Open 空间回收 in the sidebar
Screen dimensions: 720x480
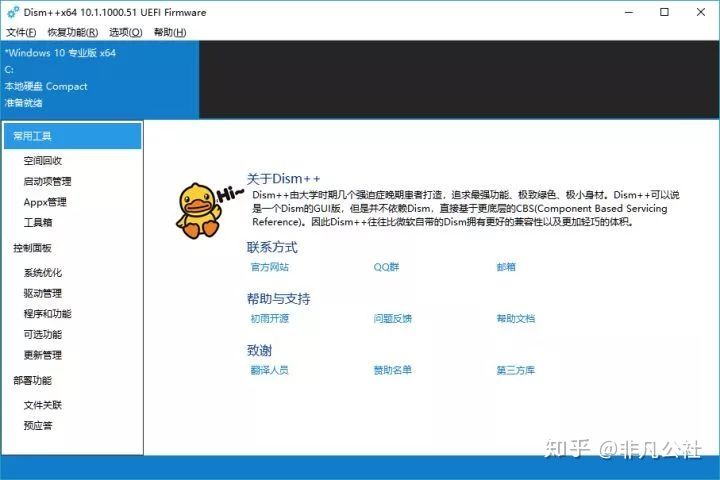click(43, 161)
